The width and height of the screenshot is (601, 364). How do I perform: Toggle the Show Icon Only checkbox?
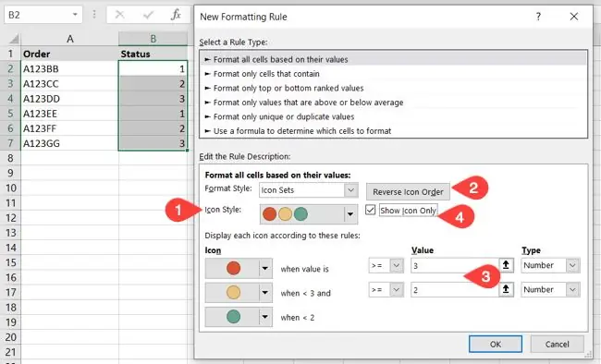(370, 210)
